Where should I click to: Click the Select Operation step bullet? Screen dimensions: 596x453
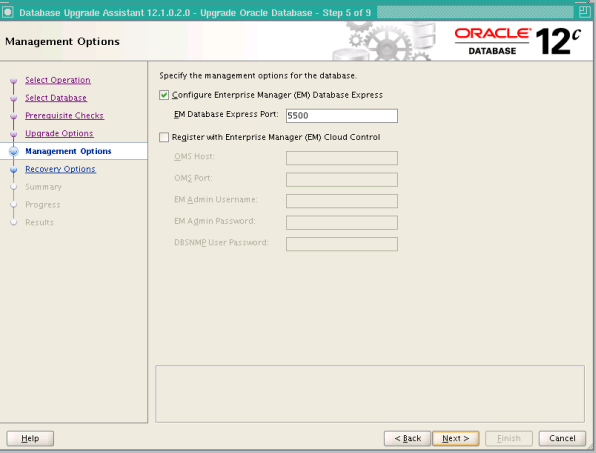pyautogui.click(x=14, y=80)
